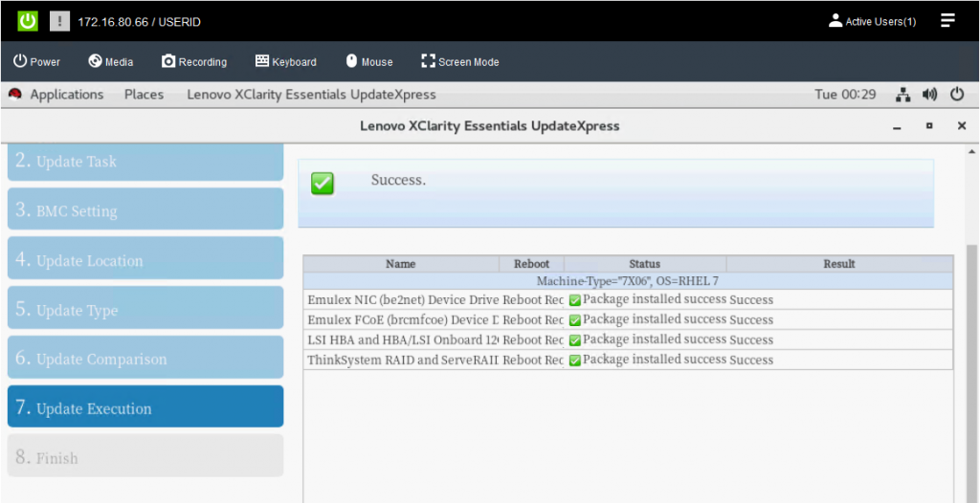Click the Name column header
Viewport: 980px width, 503px height.
[x=401, y=264]
